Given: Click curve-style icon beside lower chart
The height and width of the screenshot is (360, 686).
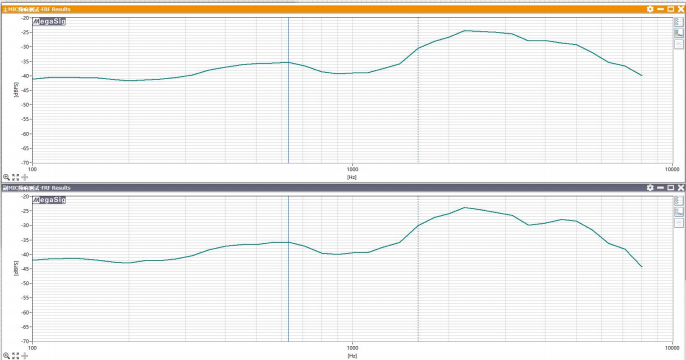Looking at the screenshot, I should [x=679, y=223].
